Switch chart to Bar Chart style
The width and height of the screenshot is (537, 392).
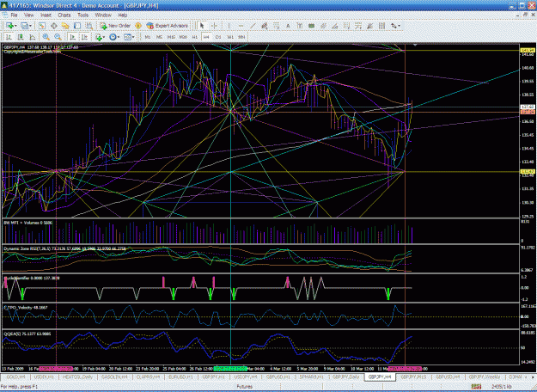click(x=9, y=37)
